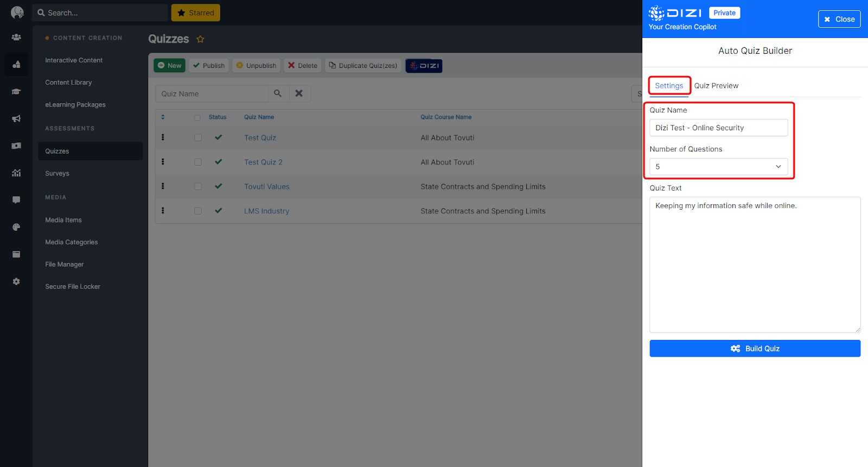
Task: Sort by Status column header
Action: coord(218,117)
